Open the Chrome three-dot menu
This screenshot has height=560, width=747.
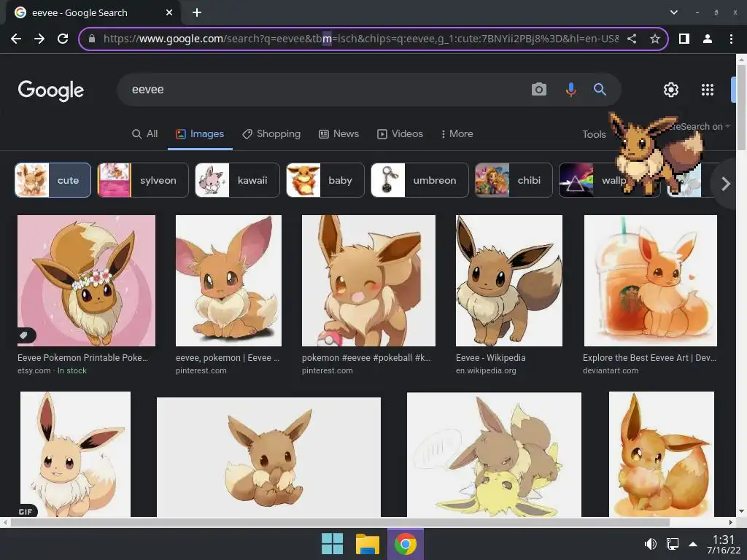(731, 39)
